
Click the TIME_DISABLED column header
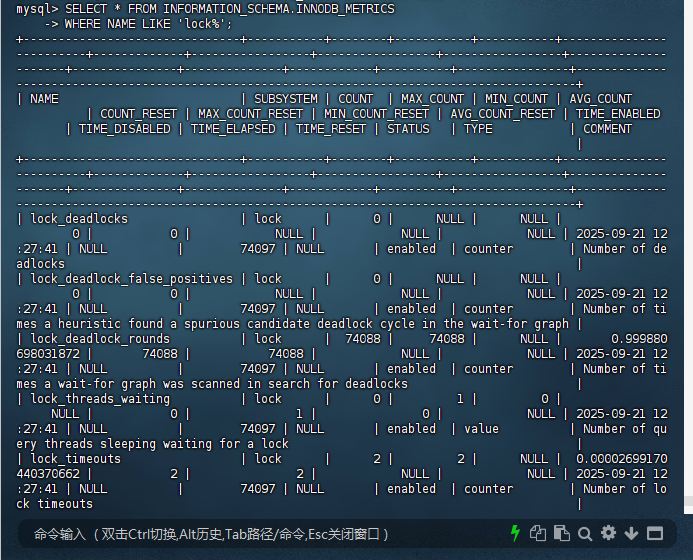[x=125, y=129]
